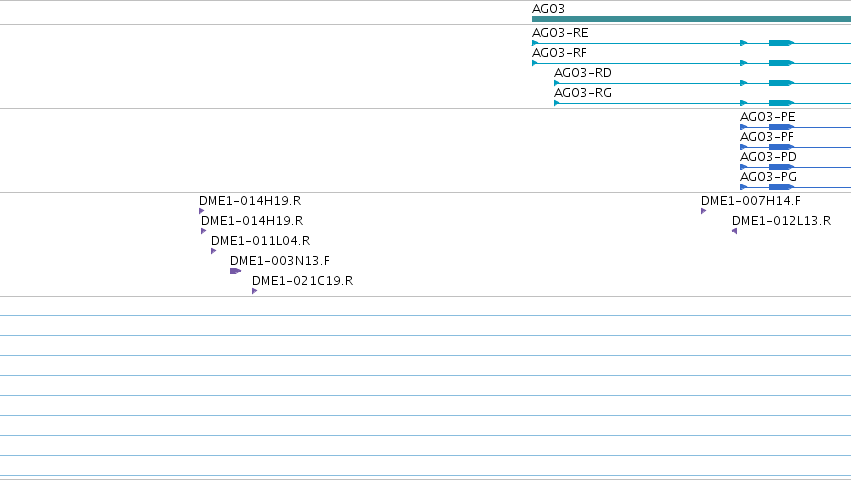Select the second DME1-014H19.R label
This screenshot has height=480, width=851.
point(252,221)
